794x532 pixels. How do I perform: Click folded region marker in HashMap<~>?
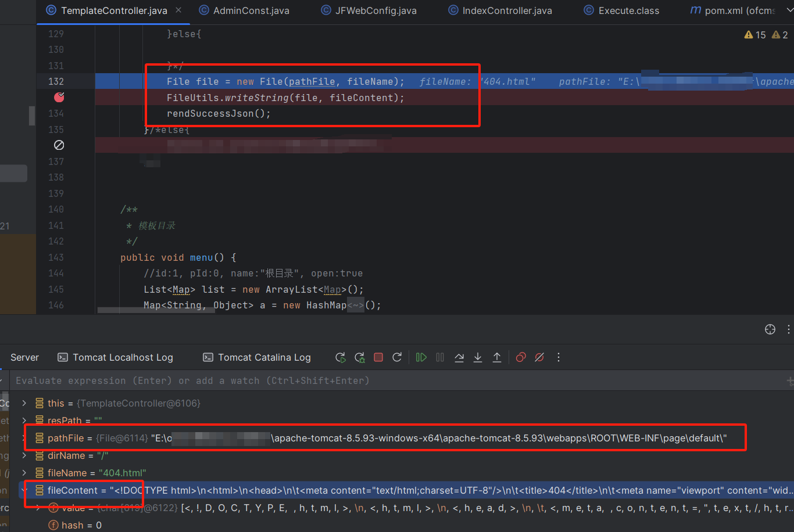click(356, 305)
